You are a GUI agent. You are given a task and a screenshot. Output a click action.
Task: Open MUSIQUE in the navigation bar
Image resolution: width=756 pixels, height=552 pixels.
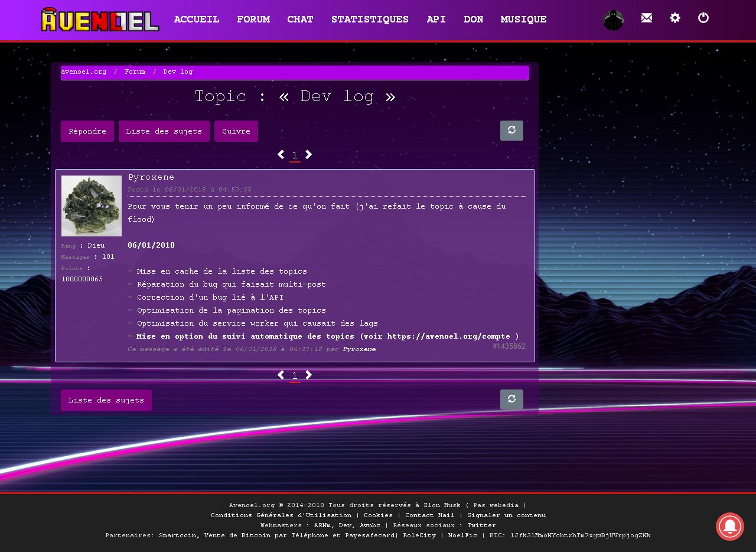523,20
